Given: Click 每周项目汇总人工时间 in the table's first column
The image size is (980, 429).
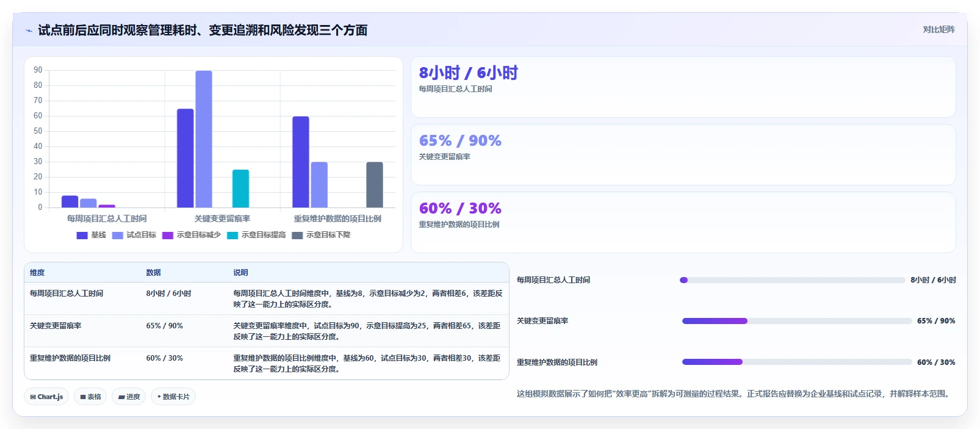Looking at the screenshot, I should pos(67,294).
